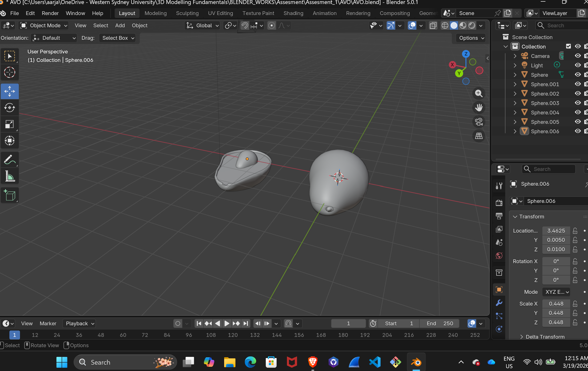Toggle snapping magnet in the header
This screenshot has width=588, height=371.
[x=244, y=25]
